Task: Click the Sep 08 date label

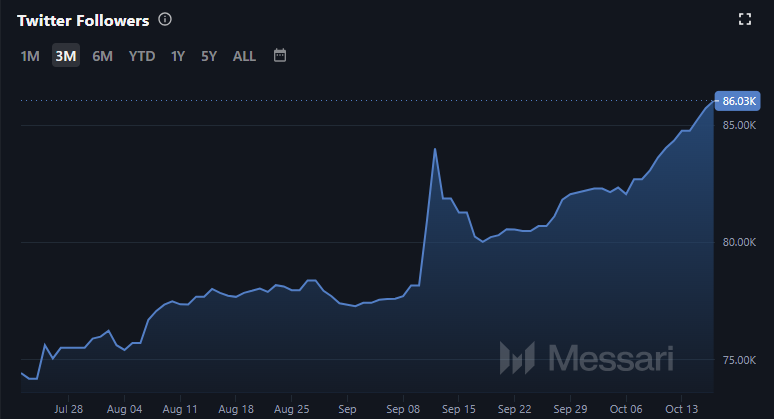Action: pyautogui.click(x=403, y=409)
